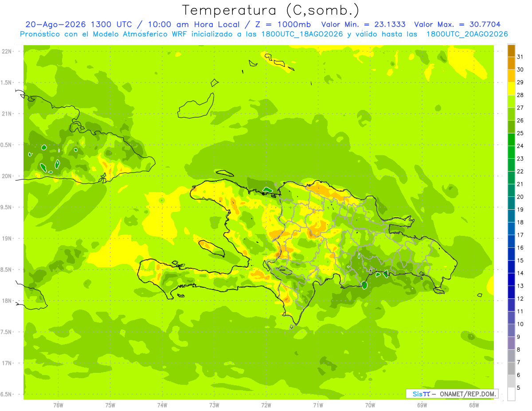
Task: Click the longitude label "71W"
Action: (x=318, y=406)
